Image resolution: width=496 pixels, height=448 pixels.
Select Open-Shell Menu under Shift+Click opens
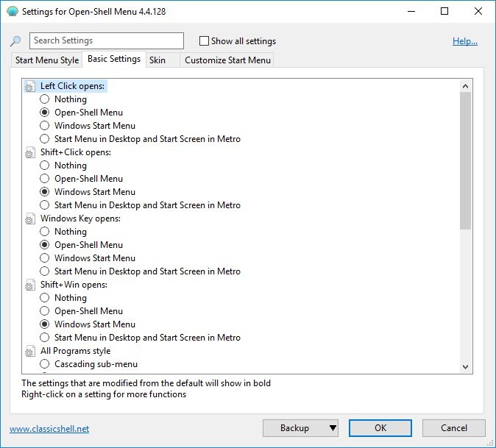point(45,179)
